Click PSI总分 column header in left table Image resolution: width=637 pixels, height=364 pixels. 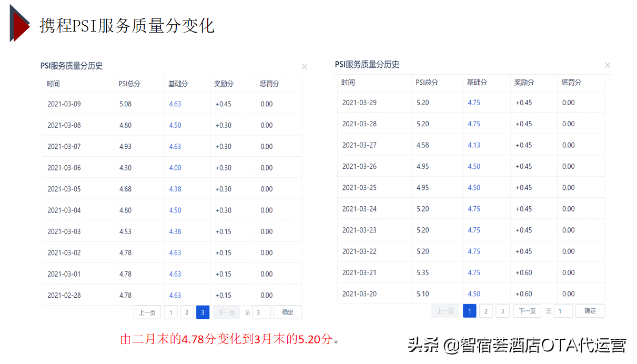[129, 84]
